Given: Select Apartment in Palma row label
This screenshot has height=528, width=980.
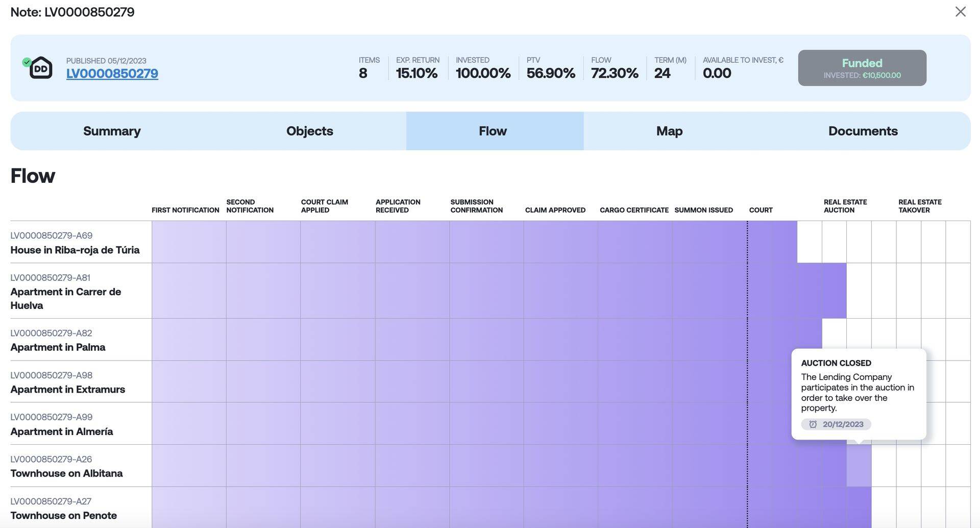Looking at the screenshot, I should pyautogui.click(x=58, y=347).
